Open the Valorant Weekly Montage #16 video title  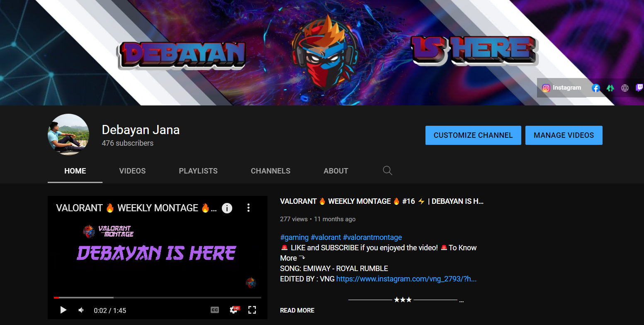(x=382, y=201)
